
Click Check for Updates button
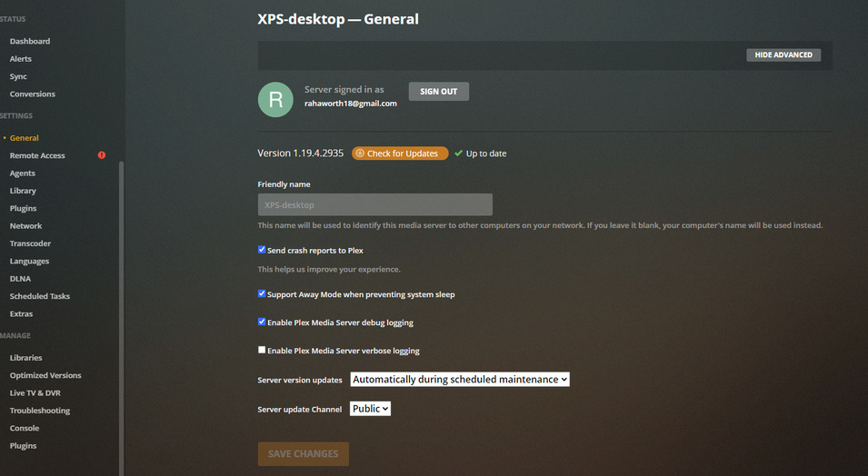pyautogui.click(x=400, y=154)
